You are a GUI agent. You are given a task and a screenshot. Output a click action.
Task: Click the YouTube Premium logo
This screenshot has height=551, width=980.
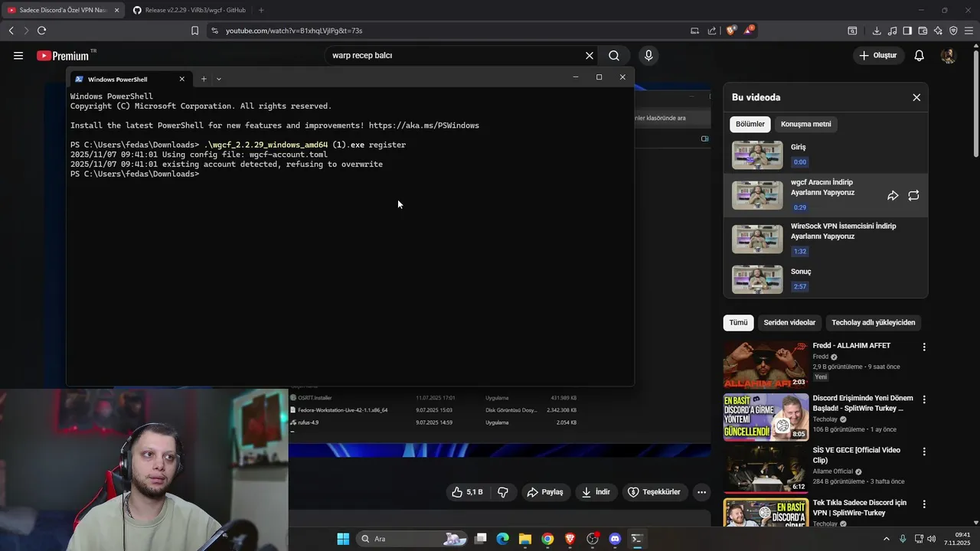coord(63,56)
